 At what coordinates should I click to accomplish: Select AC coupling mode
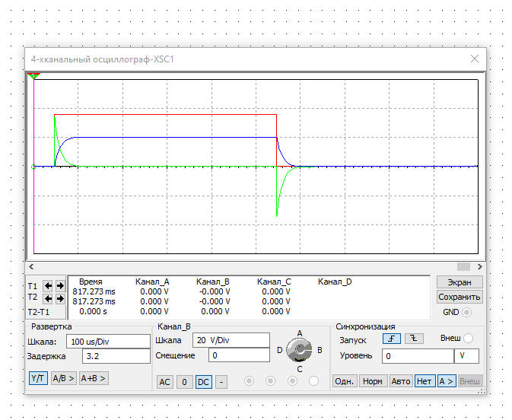pyautogui.click(x=164, y=382)
